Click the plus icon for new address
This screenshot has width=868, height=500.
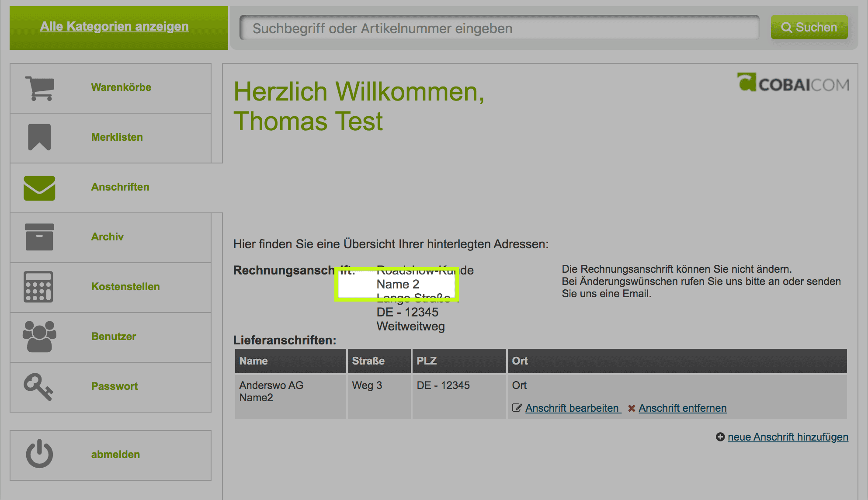(720, 437)
